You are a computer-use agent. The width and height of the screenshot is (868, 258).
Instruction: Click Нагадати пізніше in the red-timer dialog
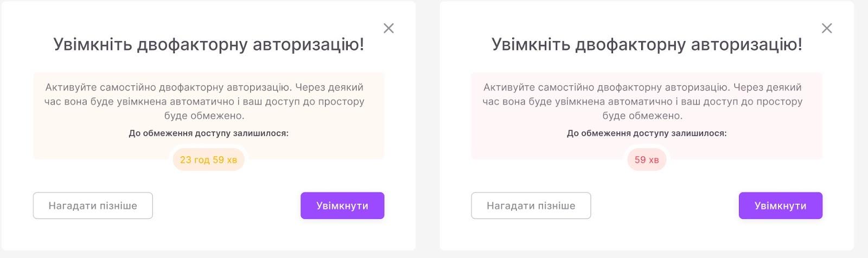[531, 205]
